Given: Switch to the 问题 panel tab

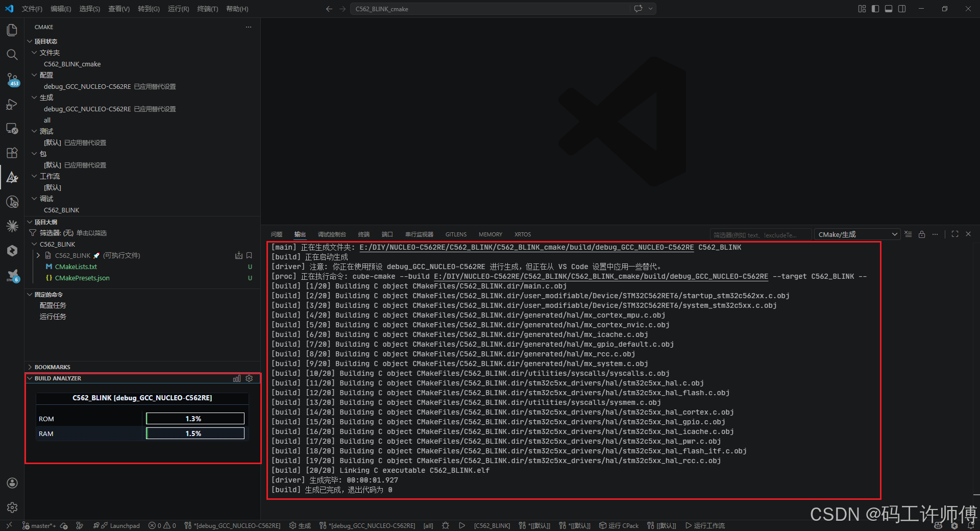Looking at the screenshot, I should pos(277,234).
